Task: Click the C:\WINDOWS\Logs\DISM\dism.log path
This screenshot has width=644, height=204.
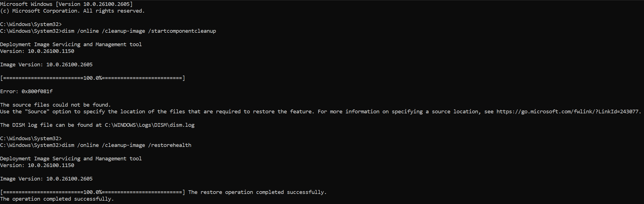Action: [150, 125]
